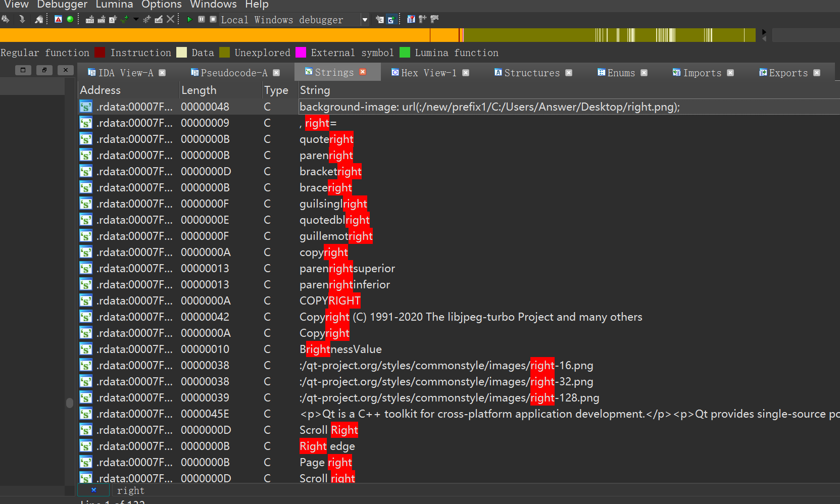The width and height of the screenshot is (840, 504).
Task: Close the Pseudocode-A tab
Action: click(276, 73)
